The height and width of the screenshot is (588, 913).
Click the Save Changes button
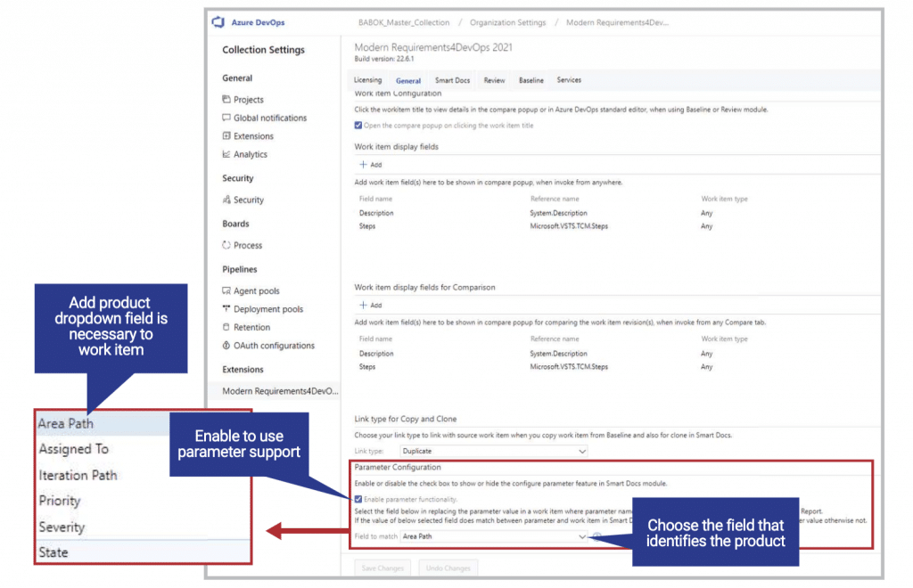[x=382, y=568]
